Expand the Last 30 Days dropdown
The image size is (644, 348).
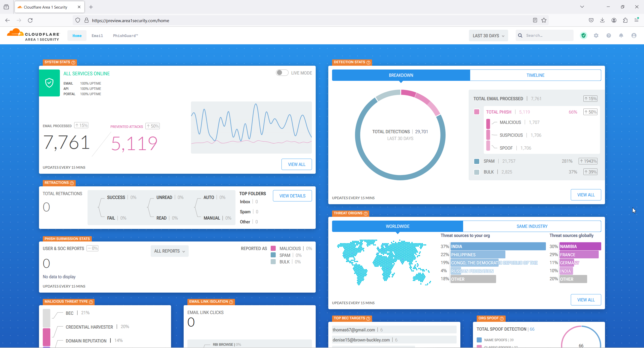488,36
